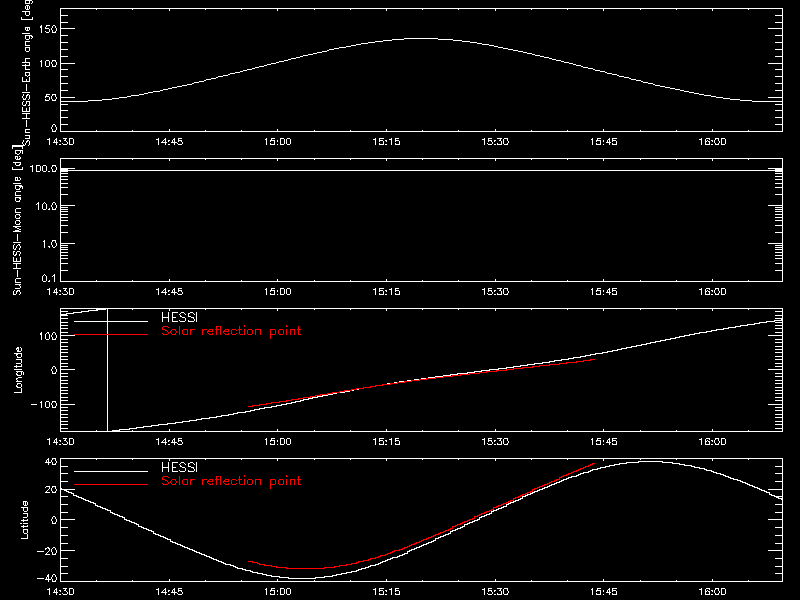Click 20 tick on Latitude axis
Image resolution: width=800 pixels, height=600 pixels.
point(51,490)
